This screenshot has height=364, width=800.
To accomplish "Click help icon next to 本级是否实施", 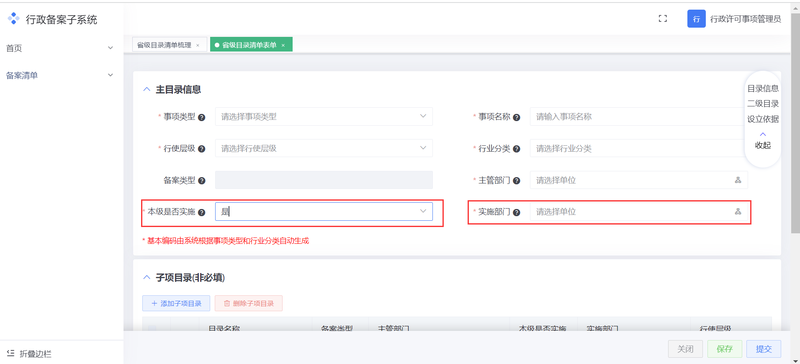I will [202, 212].
